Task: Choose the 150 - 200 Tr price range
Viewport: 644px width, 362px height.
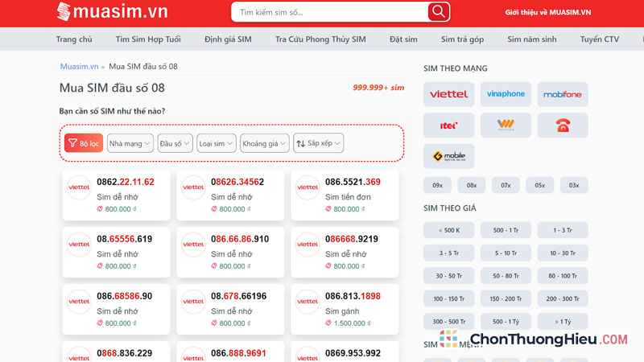Action: pos(506,298)
